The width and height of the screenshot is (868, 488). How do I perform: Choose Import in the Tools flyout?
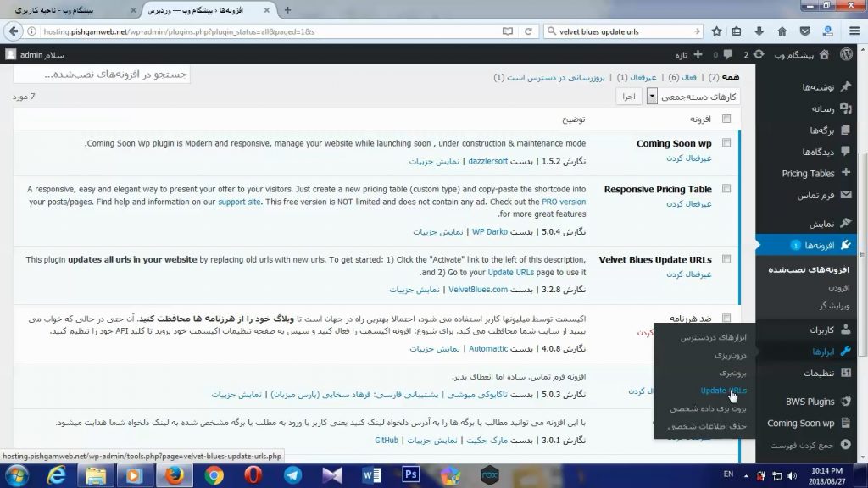coord(730,355)
